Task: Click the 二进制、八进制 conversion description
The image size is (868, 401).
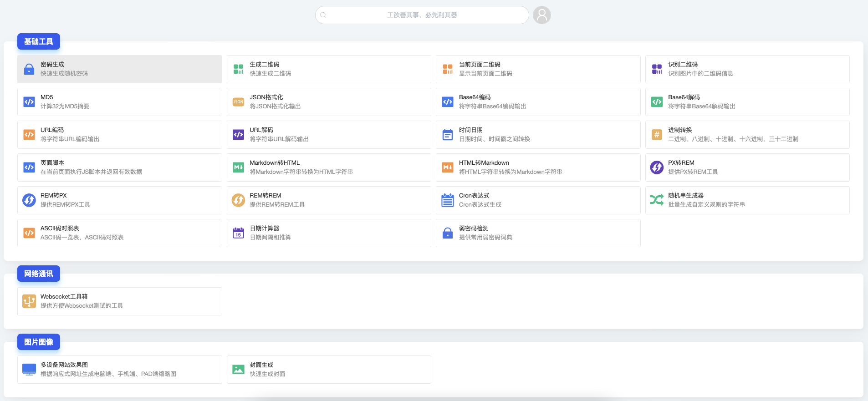Action: click(733, 139)
